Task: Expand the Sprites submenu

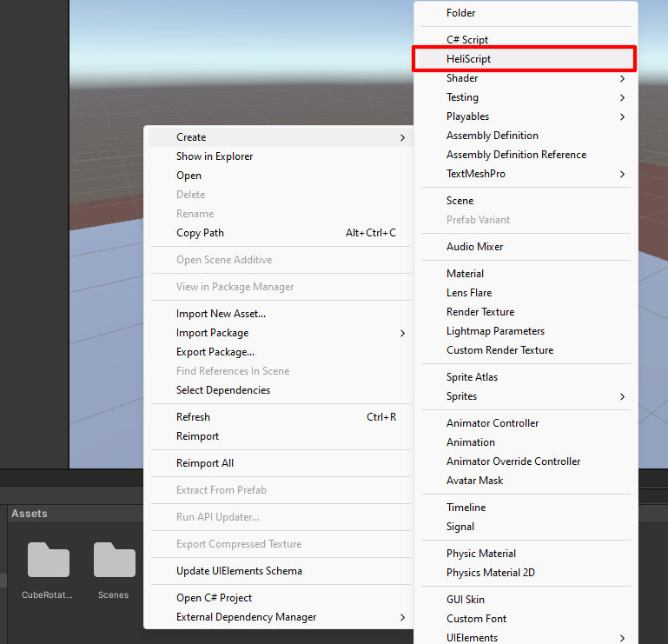Action: pyautogui.click(x=461, y=396)
